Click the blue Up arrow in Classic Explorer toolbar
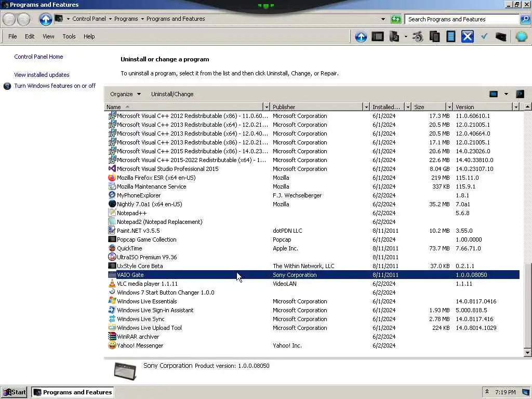Image resolution: width=532 pixels, height=399 pixels. (x=361, y=36)
